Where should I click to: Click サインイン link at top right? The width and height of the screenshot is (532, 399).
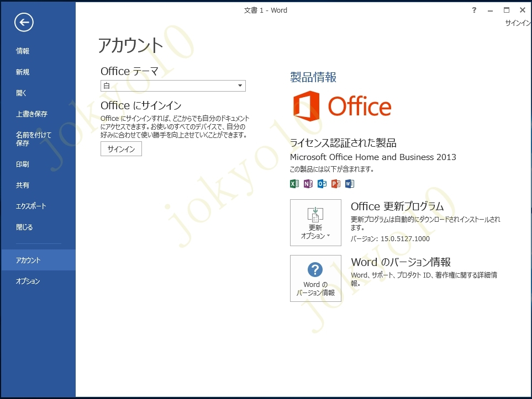[518, 23]
